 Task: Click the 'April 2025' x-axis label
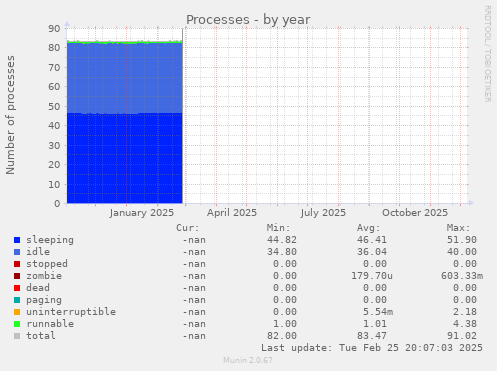(x=232, y=213)
